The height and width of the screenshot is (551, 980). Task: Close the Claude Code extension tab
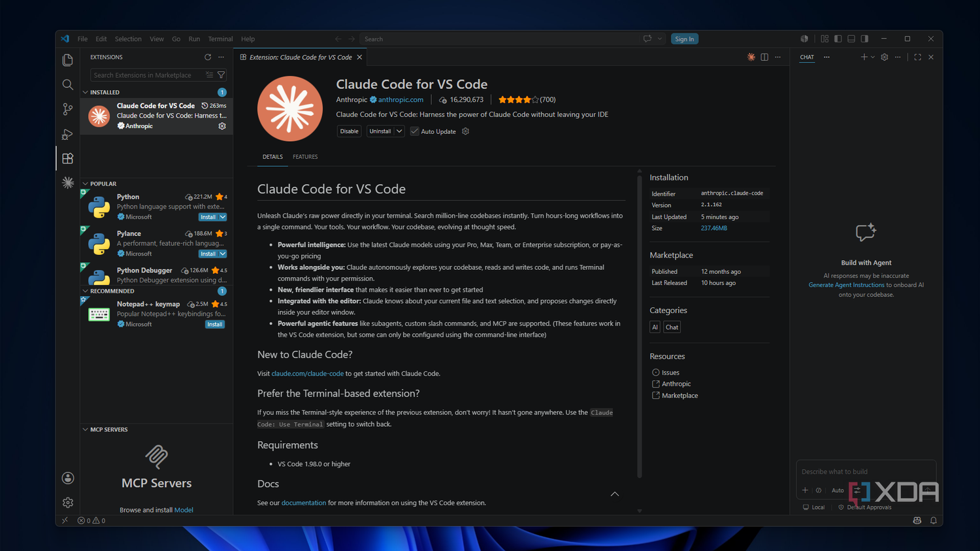pos(359,58)
